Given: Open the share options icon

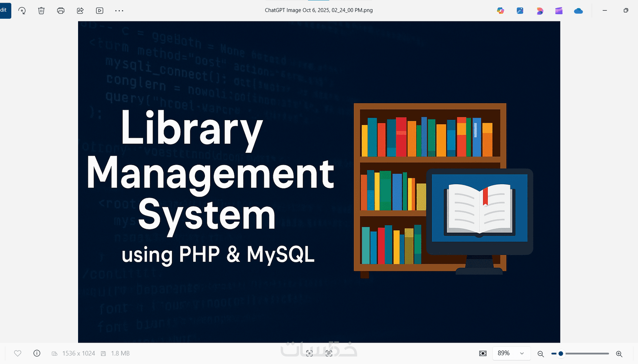Looking at the screenshot, I should (80, 11).
